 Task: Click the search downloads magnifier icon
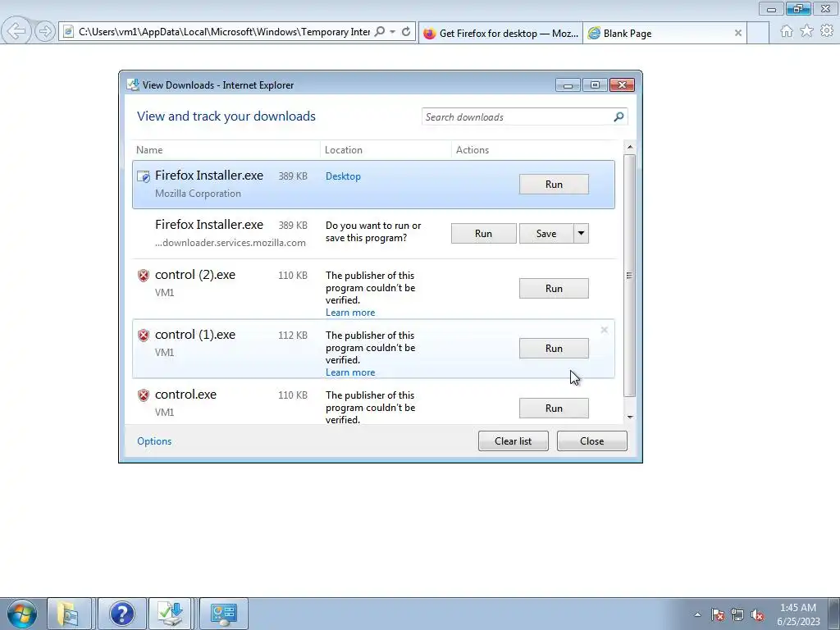click(x=619, y=116)
